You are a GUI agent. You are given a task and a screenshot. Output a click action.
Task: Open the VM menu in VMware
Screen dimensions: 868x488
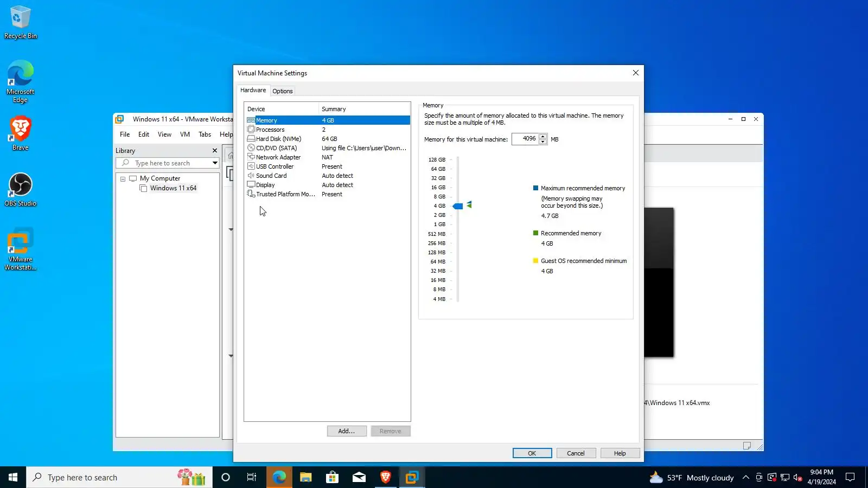pos(185,134)
